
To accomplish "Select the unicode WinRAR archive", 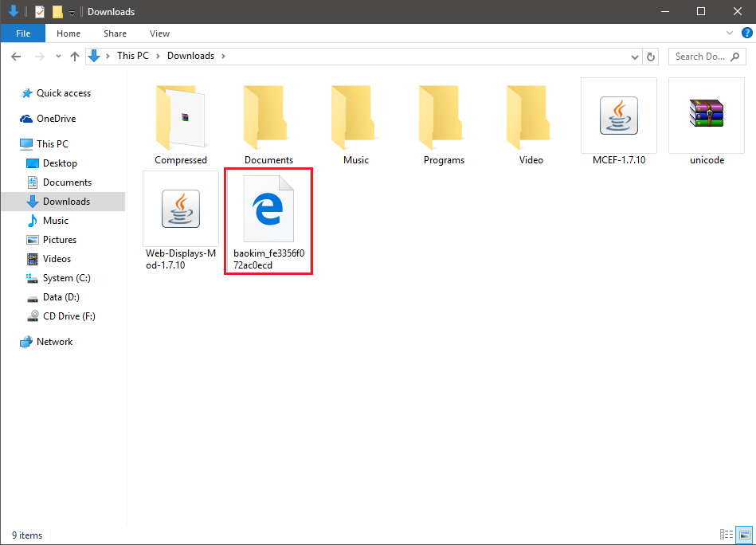I will click(x=707, y=122).
